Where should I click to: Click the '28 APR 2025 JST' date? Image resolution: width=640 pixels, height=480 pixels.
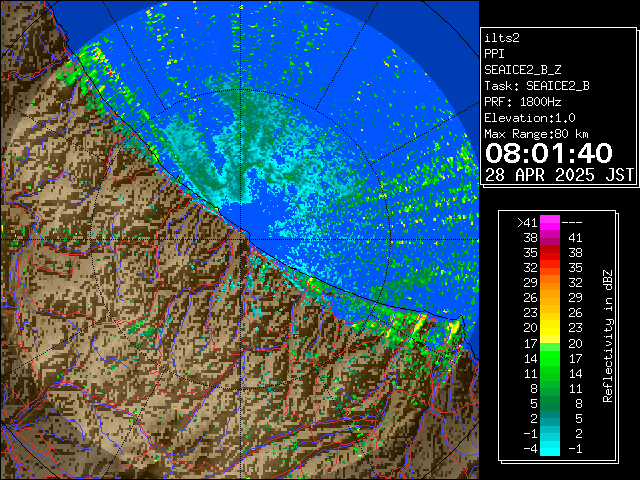click(x=560, y=175)
